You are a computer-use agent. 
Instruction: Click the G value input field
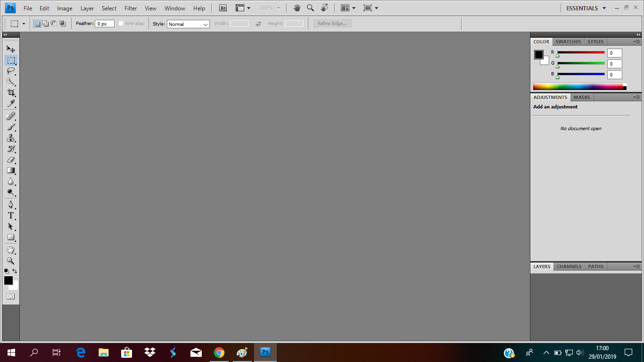(x=614, y=64)
